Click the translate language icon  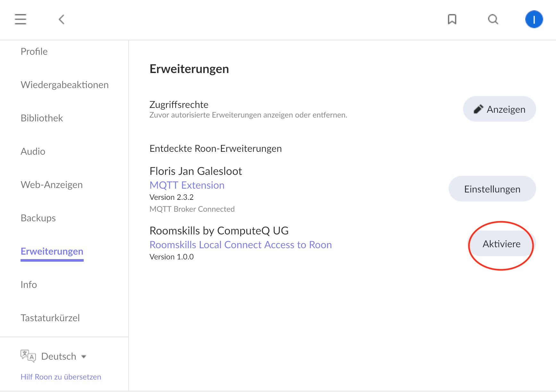pos(28,356)
